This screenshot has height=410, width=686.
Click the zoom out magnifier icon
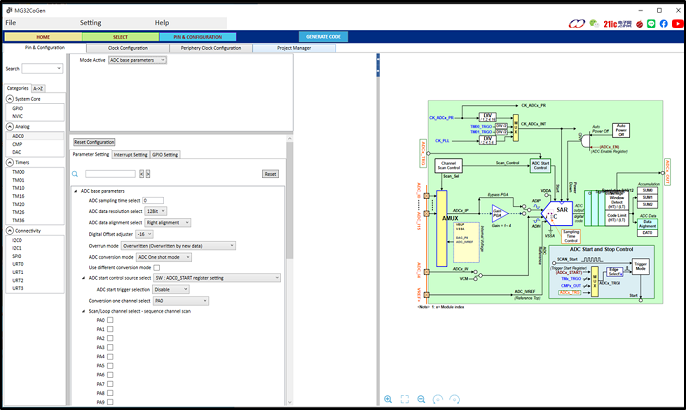[422, 399]
